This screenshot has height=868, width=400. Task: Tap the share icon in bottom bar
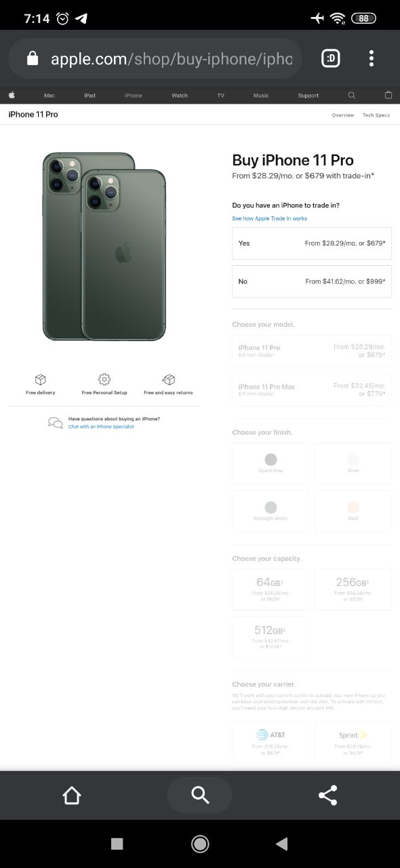[327, 795]
